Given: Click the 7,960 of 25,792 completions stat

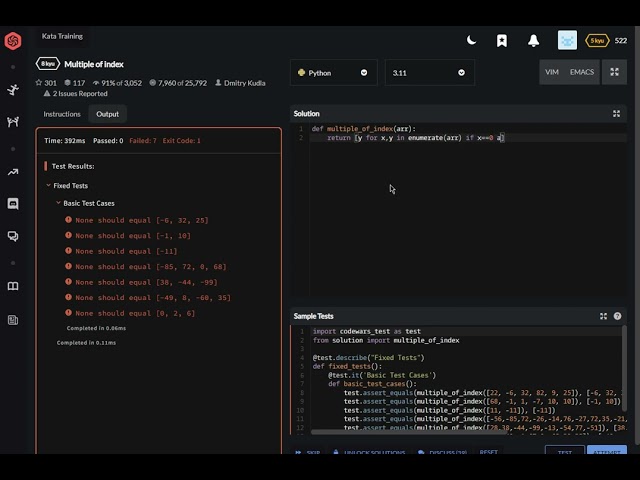Looking at the screenshot, I should coord(178,83).
